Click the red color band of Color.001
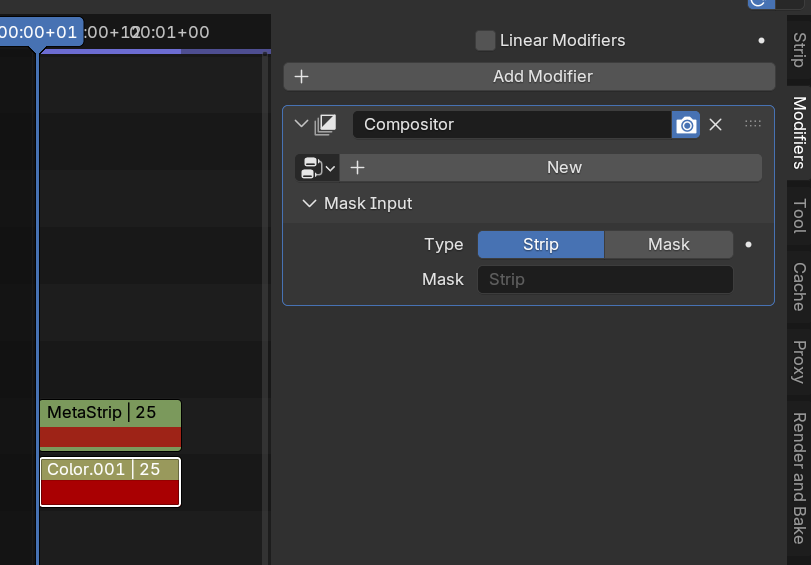Screen dimensions: 811x565 pos(110,492)
